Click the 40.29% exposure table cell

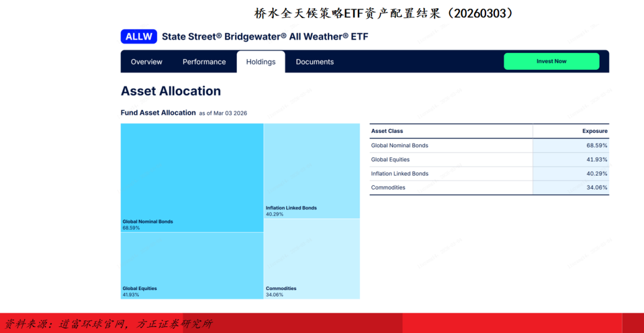pos(571,173)
